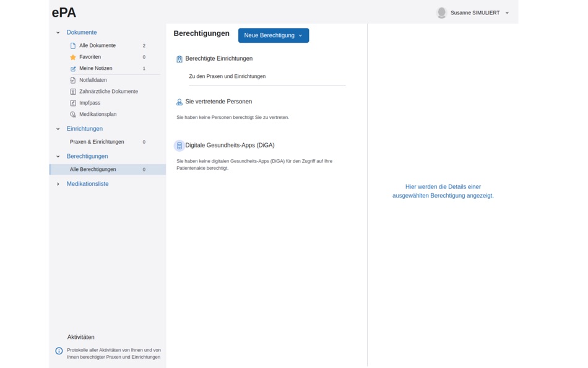Screen dimensions: 588x368
Task: Expand the Medikationsliste section
Action: 58,183
